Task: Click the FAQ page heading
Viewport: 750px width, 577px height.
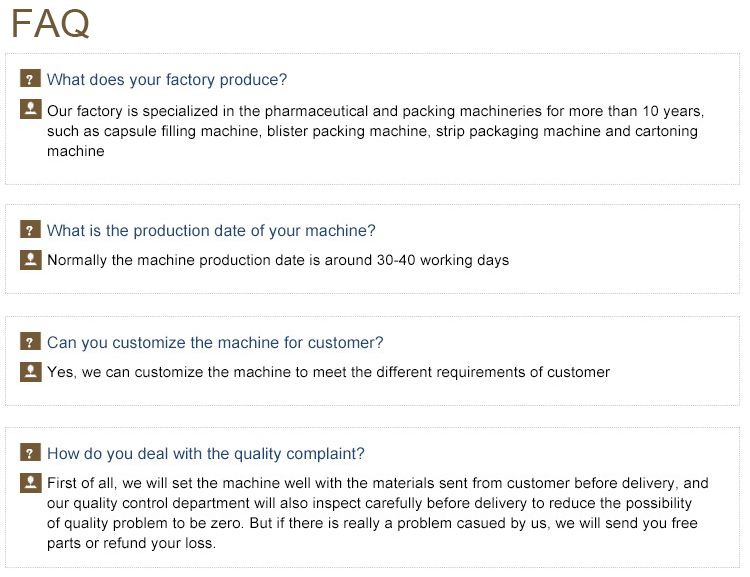Action: click(x=51, y=24)
